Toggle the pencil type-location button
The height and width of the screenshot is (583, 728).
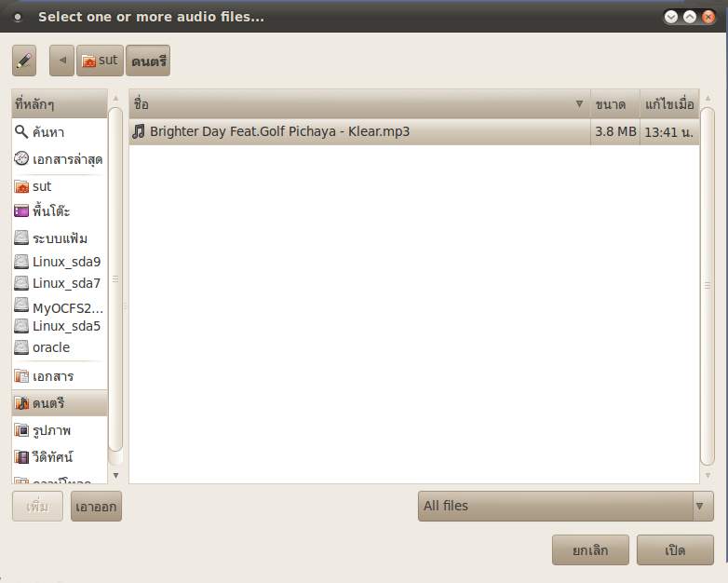[24, 61]
